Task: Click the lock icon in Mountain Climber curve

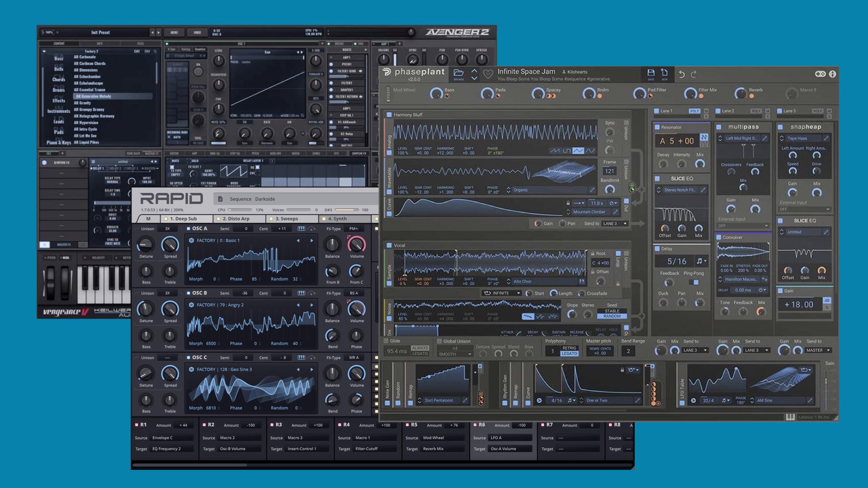Action: (x=568, y=203)
